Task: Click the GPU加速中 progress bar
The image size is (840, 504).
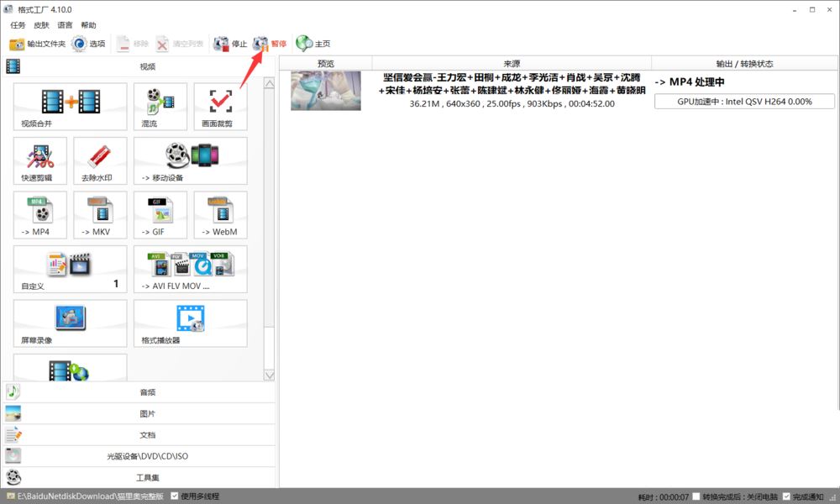Action: coord(744,102)
